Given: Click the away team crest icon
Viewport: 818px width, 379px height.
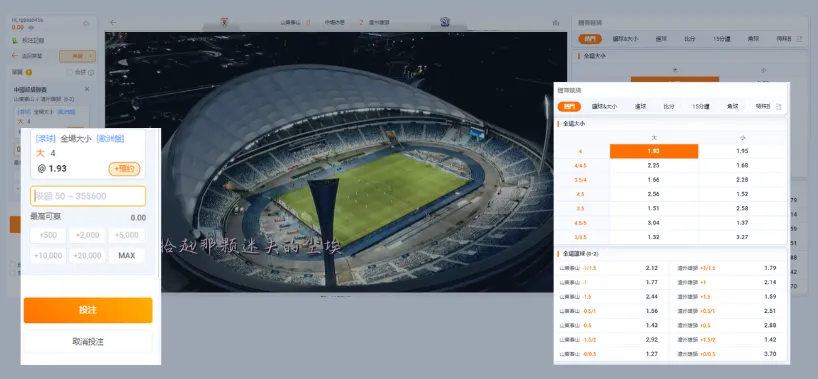Looking at the screenshot, I should (x=445, y=22).
